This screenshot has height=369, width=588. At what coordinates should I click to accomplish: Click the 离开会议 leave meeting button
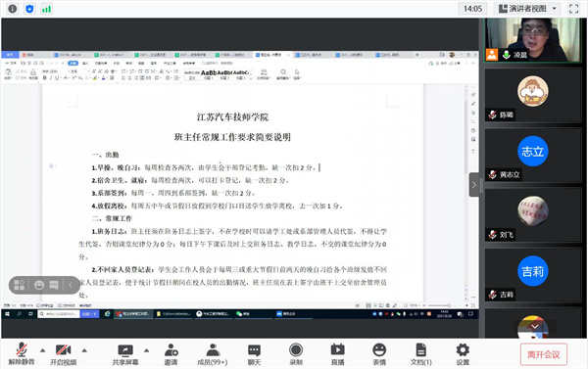pyautogui.click(x=543, y=354)
